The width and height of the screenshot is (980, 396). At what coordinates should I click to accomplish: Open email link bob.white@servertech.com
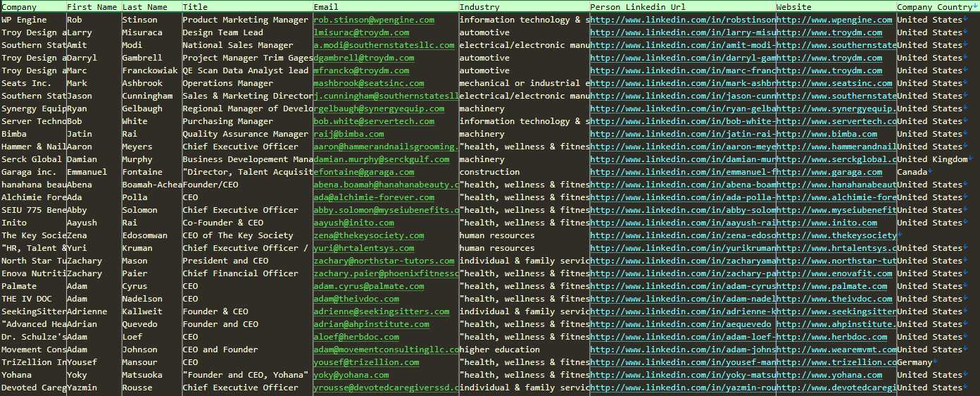pos(374,121)
